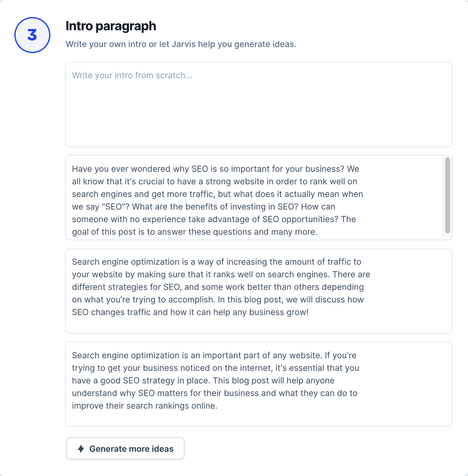The width and height of the screenshot is (468, 476).
Task: Click the Intro paragraph heading
Action: pos(111,26)
